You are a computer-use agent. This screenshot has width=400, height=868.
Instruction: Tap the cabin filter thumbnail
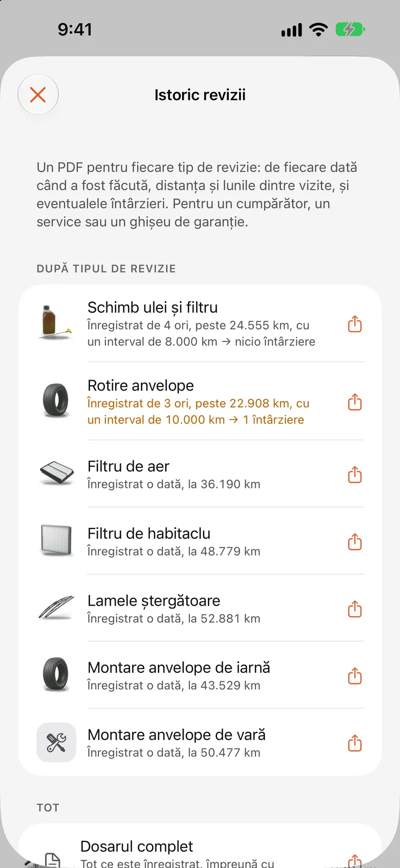point(56,540)
